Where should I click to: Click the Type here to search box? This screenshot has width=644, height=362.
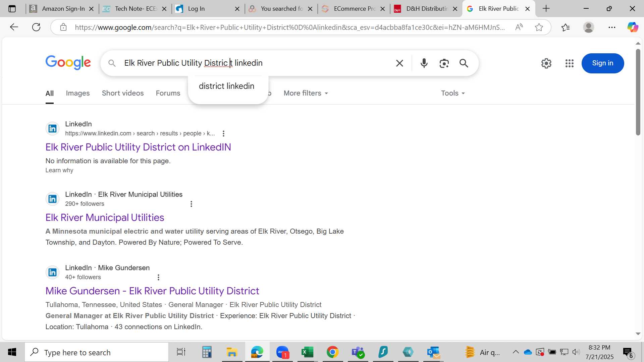[97, 352]
